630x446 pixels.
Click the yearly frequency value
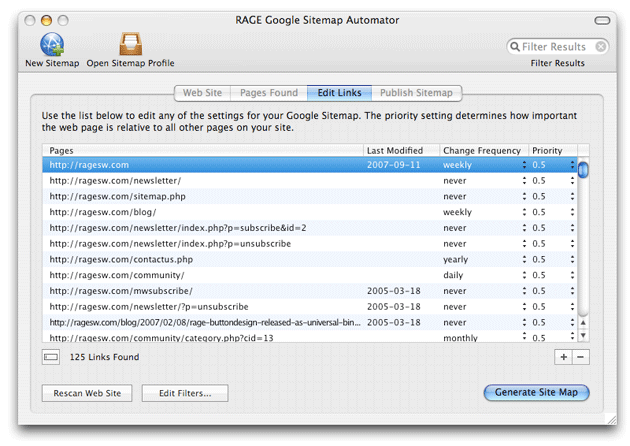(455, 260)
